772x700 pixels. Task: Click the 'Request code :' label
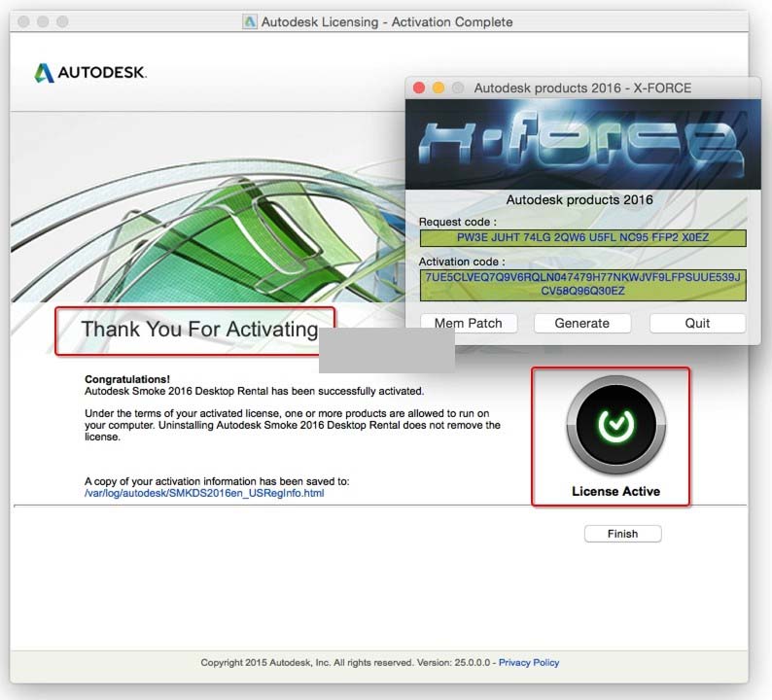coord(458,222)
